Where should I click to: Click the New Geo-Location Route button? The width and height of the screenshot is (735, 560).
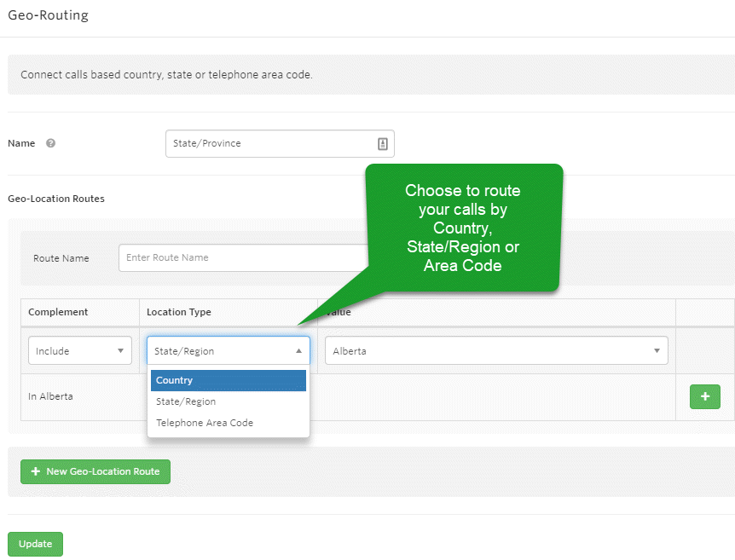tap(95, 471)
